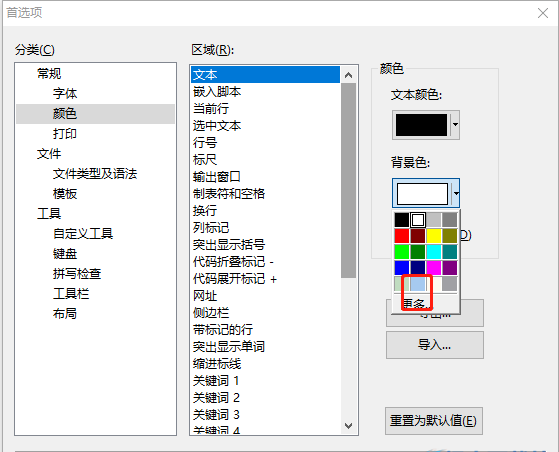Pick the navy dark-blue swatch
The height and width of the screenshot is (452, 559).
point(417,268)
